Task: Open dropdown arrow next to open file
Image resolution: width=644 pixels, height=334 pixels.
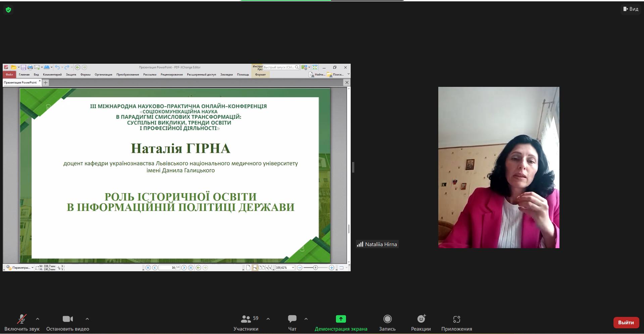Action: [x=19, y=67]
